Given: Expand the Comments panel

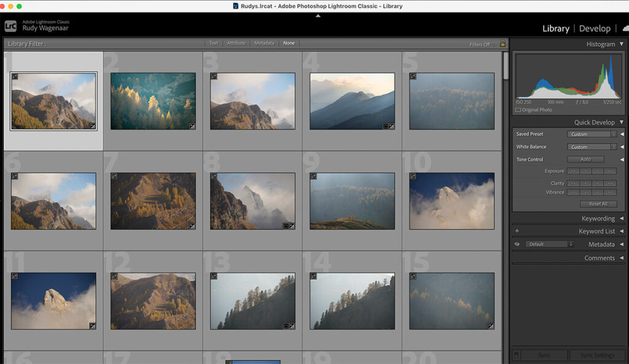Looking at the screenshot, I should click(622, 258).
